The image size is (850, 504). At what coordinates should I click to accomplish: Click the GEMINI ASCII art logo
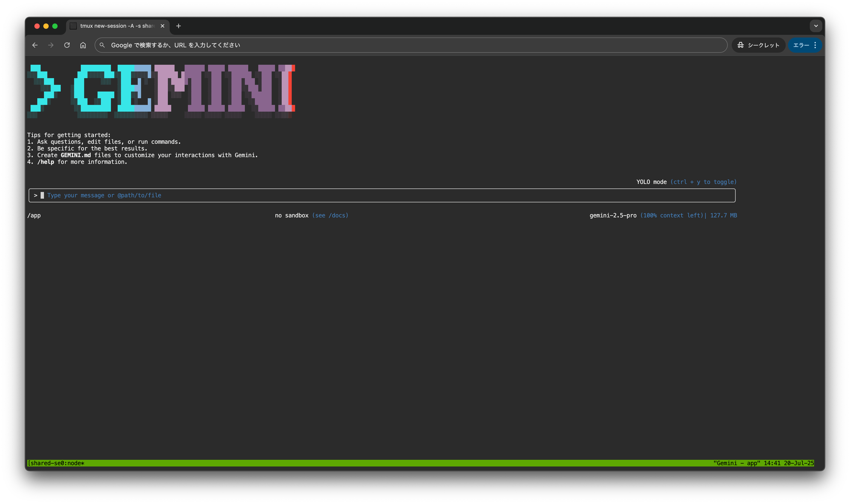(x=161, y=91)
